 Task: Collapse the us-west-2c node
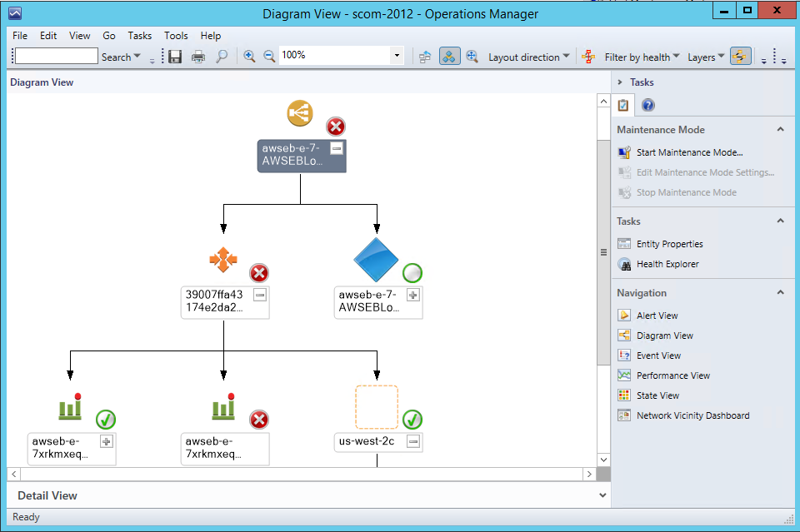click(x=413, y=441)
